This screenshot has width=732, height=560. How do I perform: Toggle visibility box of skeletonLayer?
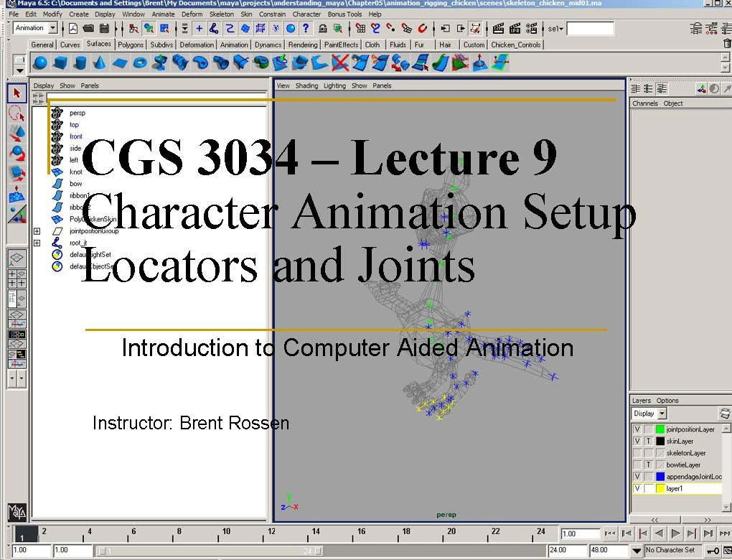637,453
